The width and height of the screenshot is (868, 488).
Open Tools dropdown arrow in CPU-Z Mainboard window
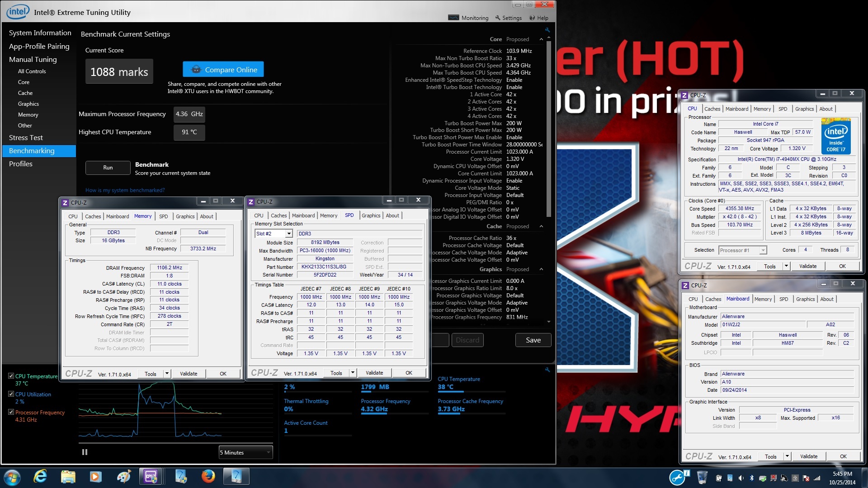click(x=787, y=456)
